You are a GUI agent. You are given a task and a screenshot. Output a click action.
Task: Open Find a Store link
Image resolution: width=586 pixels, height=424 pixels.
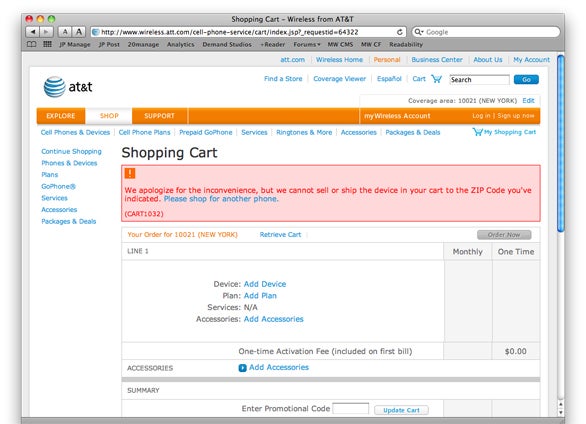click(283, 79)
